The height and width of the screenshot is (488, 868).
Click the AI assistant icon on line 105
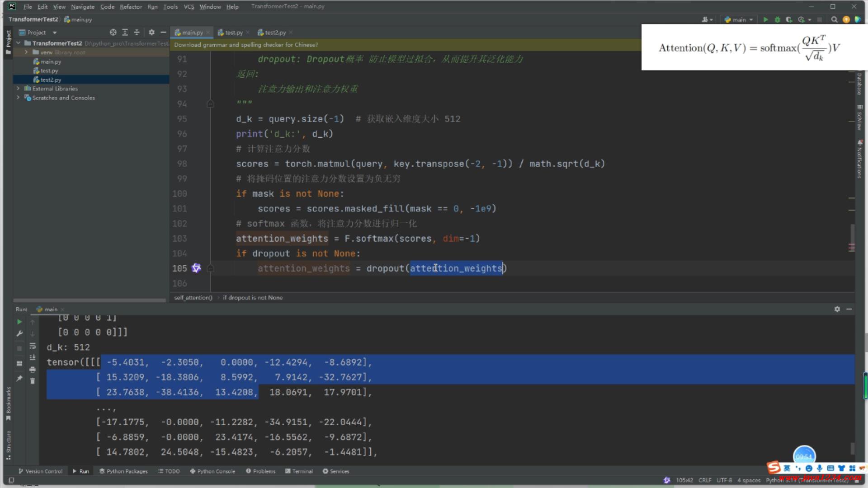pos(196,268)
